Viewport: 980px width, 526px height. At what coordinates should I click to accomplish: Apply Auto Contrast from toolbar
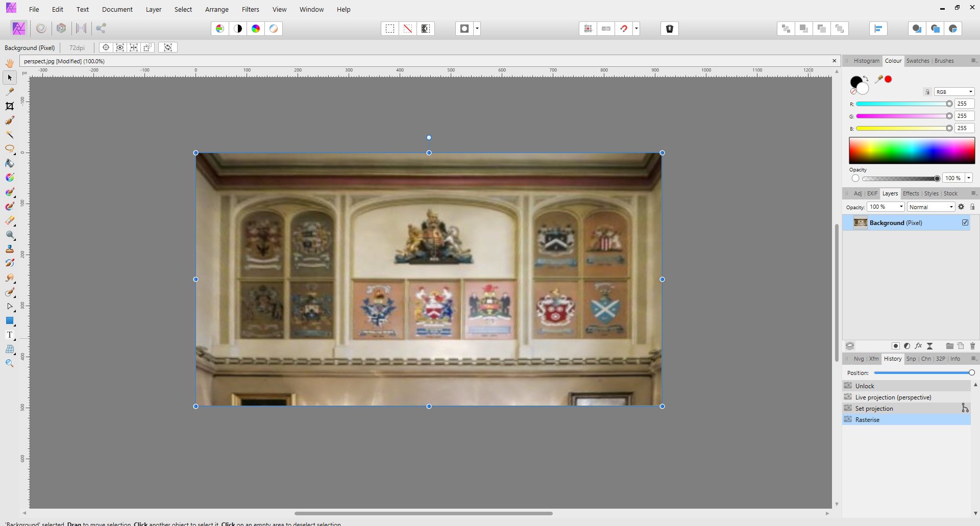coord(238,29)
